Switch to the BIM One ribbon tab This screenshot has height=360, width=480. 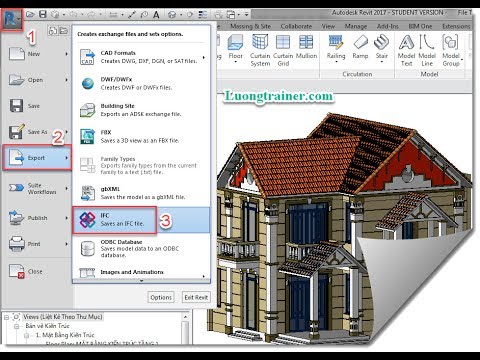pos(420,26)
